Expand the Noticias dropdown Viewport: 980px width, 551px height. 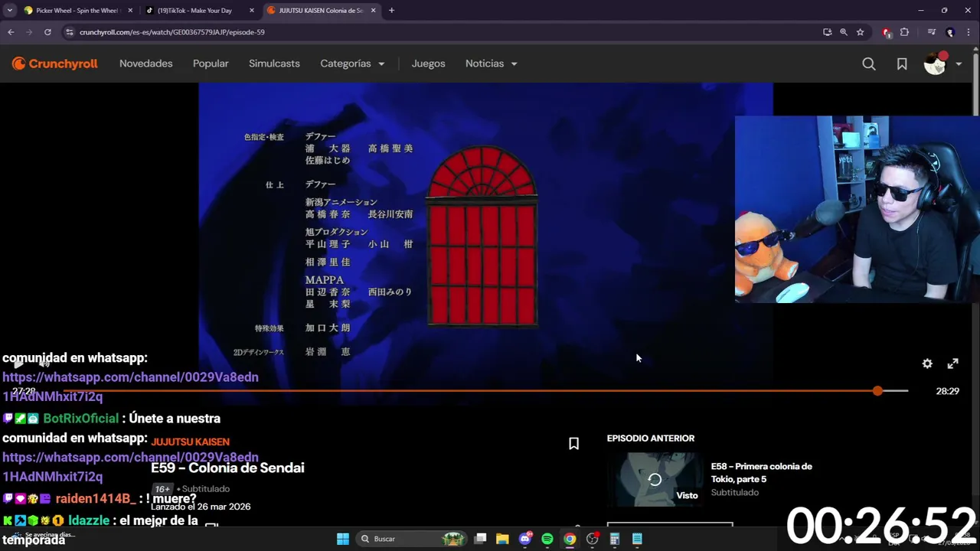click(491, 64)
